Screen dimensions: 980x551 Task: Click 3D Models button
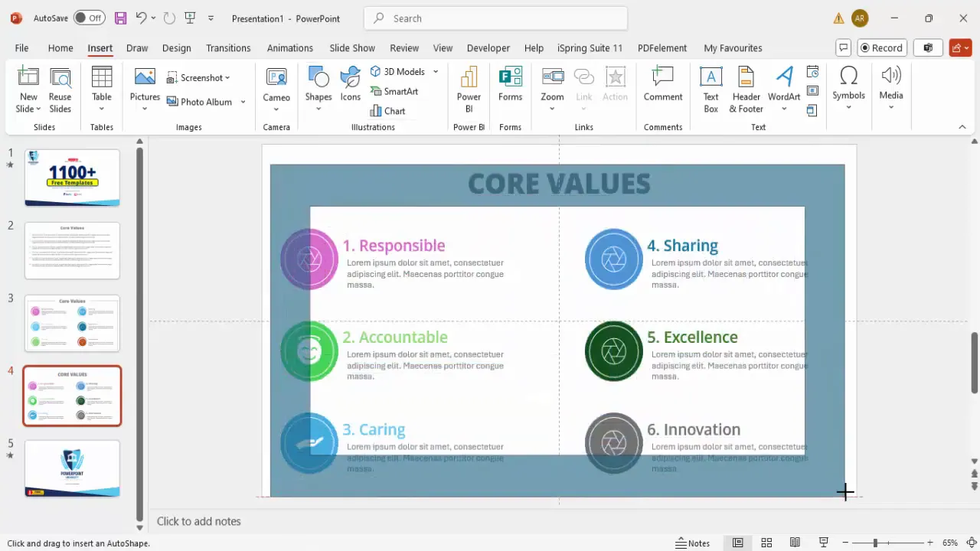pyautogui.click(x=398, y=71)
